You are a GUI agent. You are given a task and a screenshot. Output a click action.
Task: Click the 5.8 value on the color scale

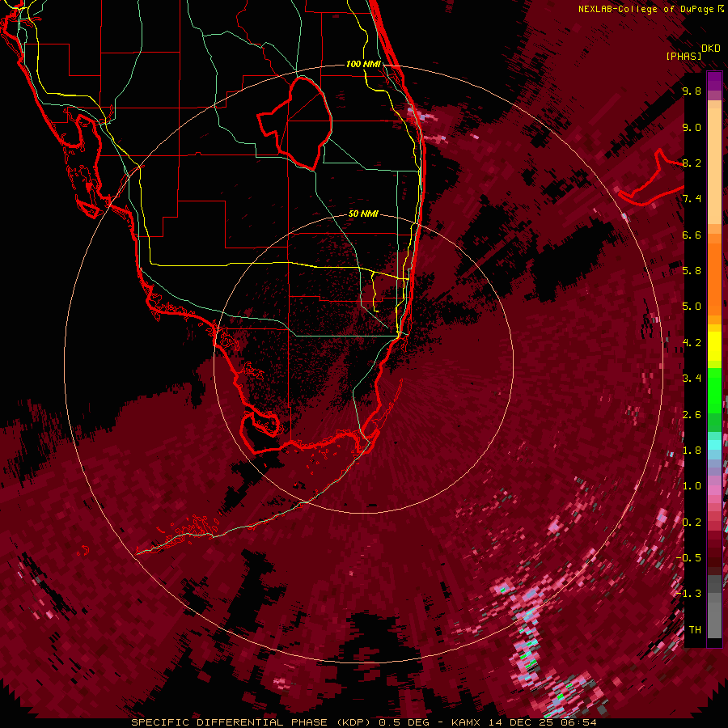tap(692, 271)
